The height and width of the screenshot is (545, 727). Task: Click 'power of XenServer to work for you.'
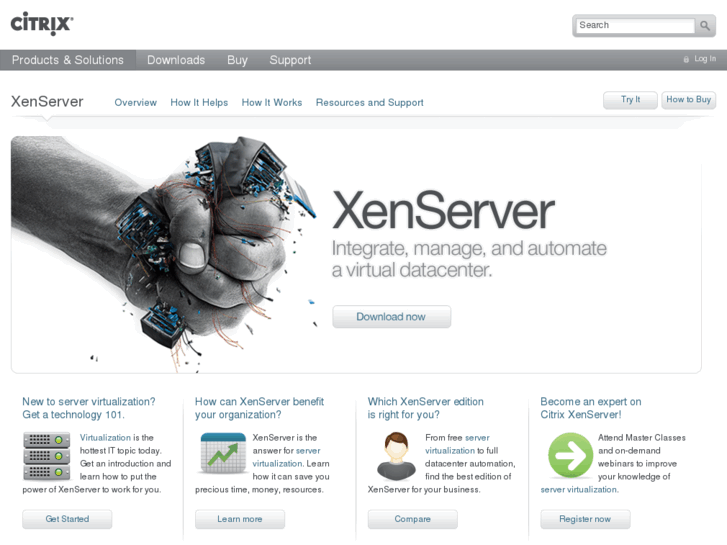coord(92,489)
